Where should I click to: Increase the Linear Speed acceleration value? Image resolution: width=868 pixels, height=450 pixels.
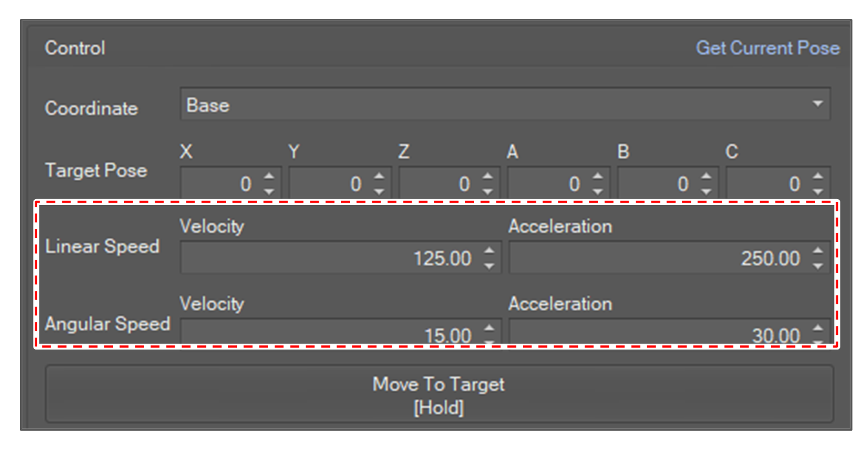pos(817,251)
